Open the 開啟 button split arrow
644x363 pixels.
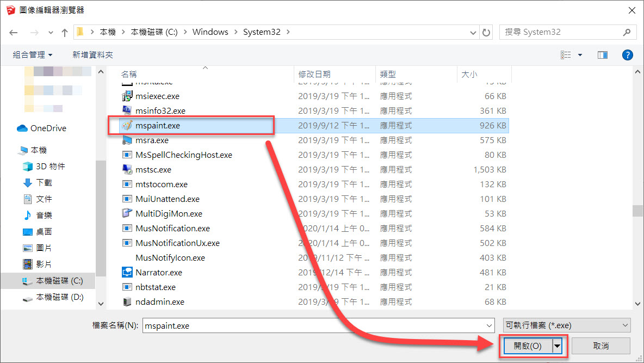[x=558, y=346]
